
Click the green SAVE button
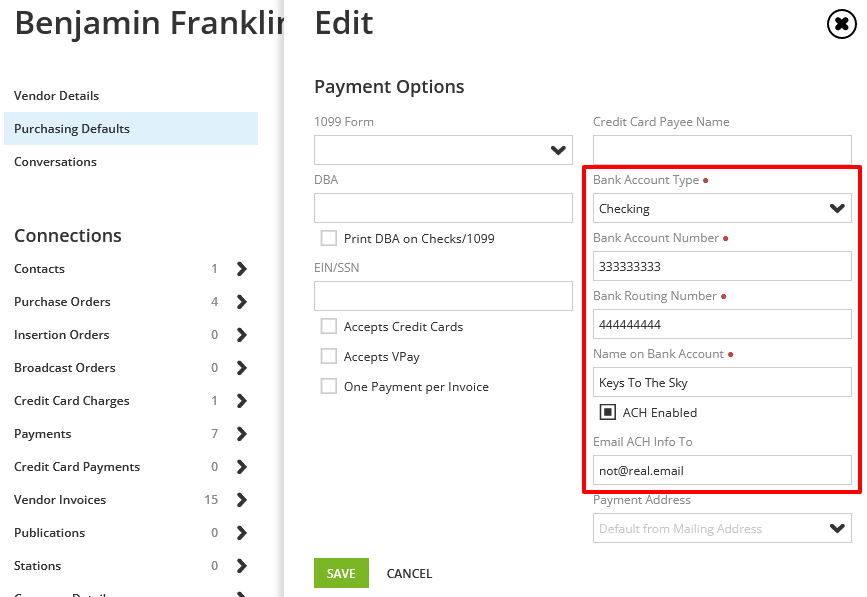(341, 573)
